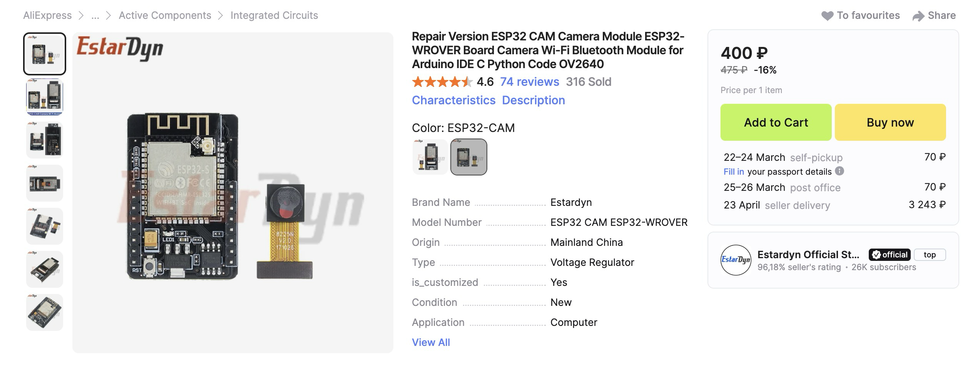Click the Fill in passport link

click(734, 172)
